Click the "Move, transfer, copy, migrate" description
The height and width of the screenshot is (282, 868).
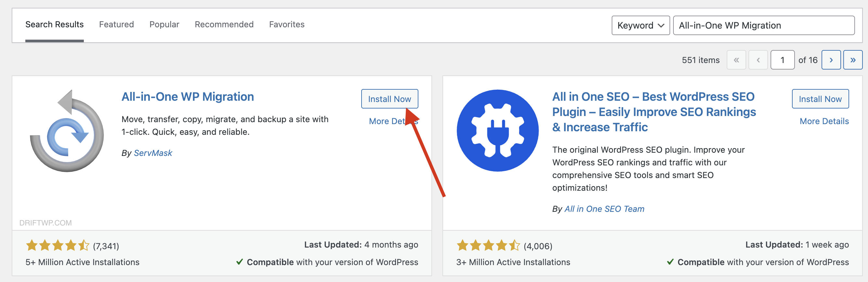pyautogui.click(x=225, y=126)
